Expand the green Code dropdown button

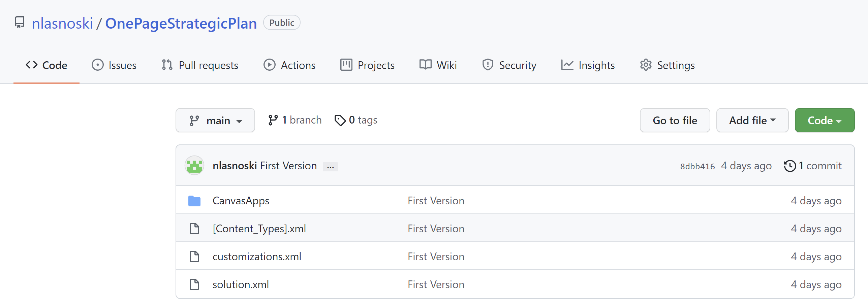824,121
